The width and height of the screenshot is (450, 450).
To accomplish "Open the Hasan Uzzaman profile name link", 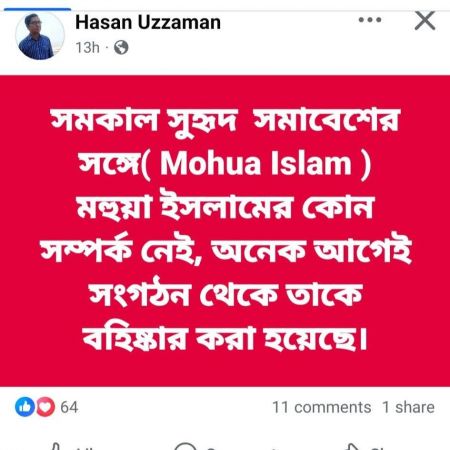I will click(x=148, y=22).
